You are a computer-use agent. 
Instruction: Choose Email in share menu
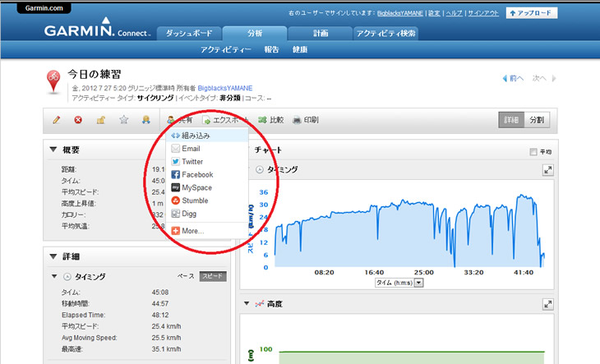click(x=207, y=149)
